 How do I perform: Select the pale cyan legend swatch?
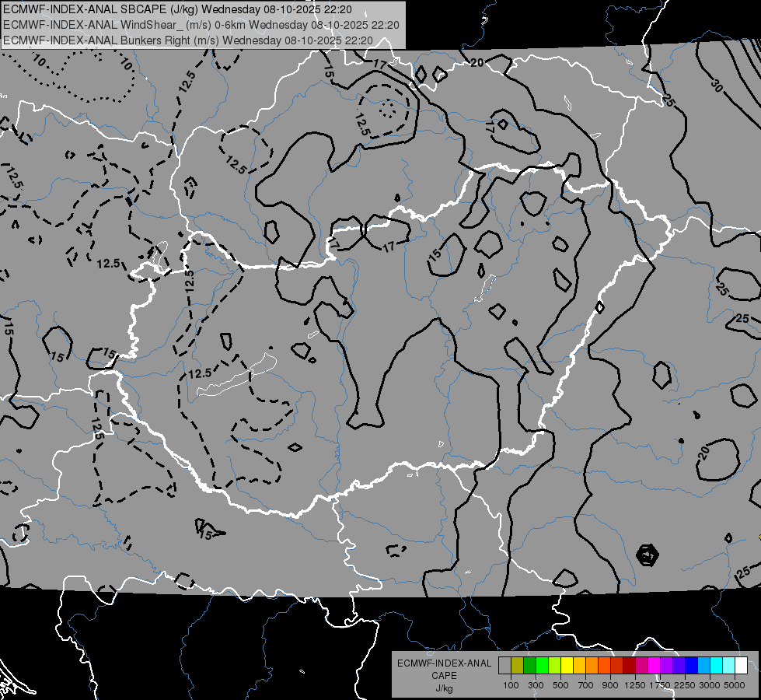[x=729, y=665]
